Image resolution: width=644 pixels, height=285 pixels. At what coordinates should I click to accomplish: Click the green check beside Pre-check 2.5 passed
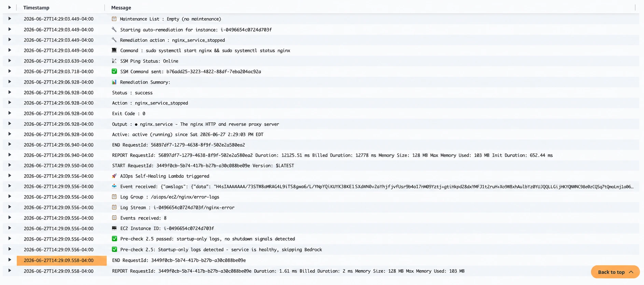pyautogui.click(x=114, y=239)
